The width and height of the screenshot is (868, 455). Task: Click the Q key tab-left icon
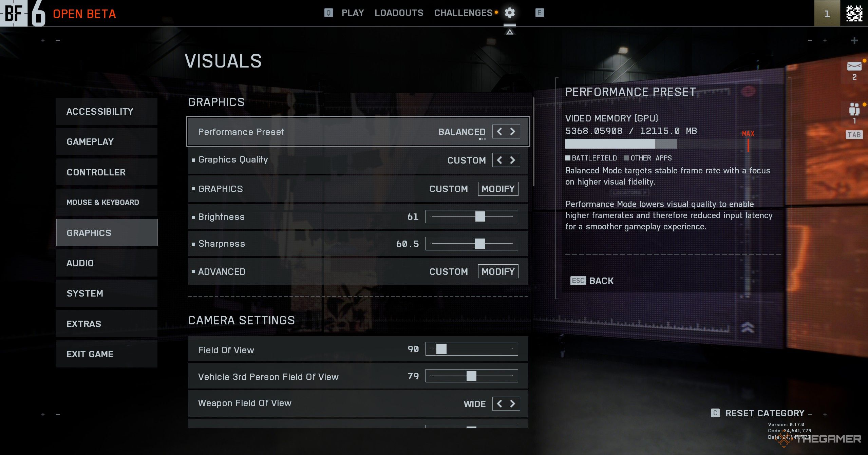pos(328,13)
